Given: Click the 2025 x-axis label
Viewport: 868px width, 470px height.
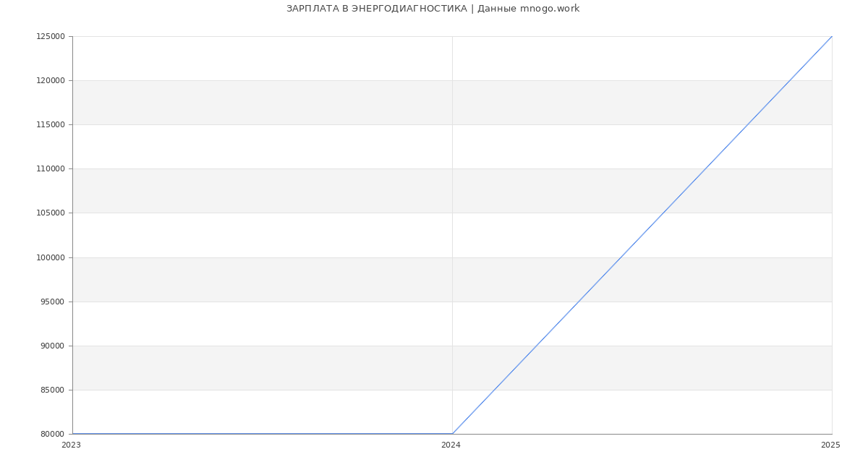Looking at the screenshot, I should click(830, 445).
